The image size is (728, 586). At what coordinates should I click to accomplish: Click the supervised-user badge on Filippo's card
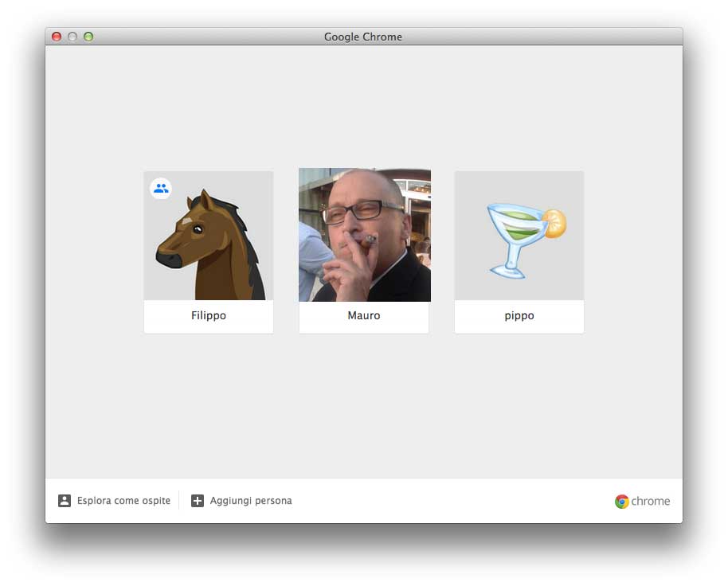[x=161, y=189]
